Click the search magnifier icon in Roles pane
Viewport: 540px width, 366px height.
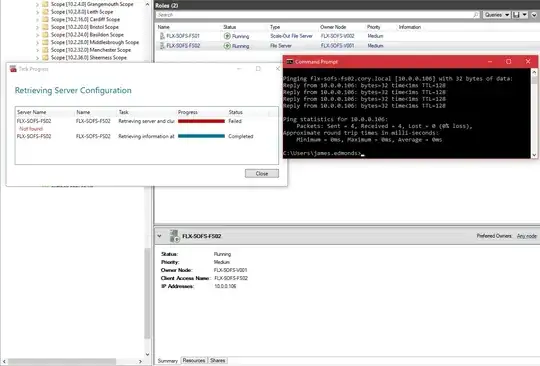[x=476, y=15]
